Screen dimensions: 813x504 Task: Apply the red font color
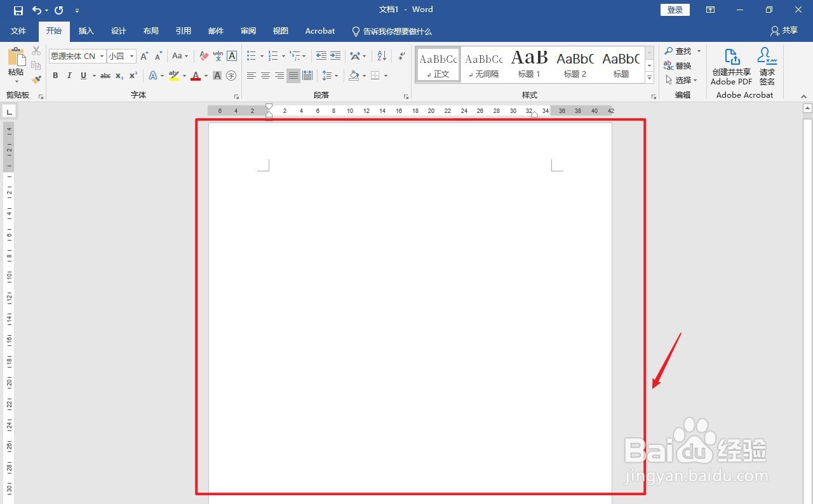196,76
